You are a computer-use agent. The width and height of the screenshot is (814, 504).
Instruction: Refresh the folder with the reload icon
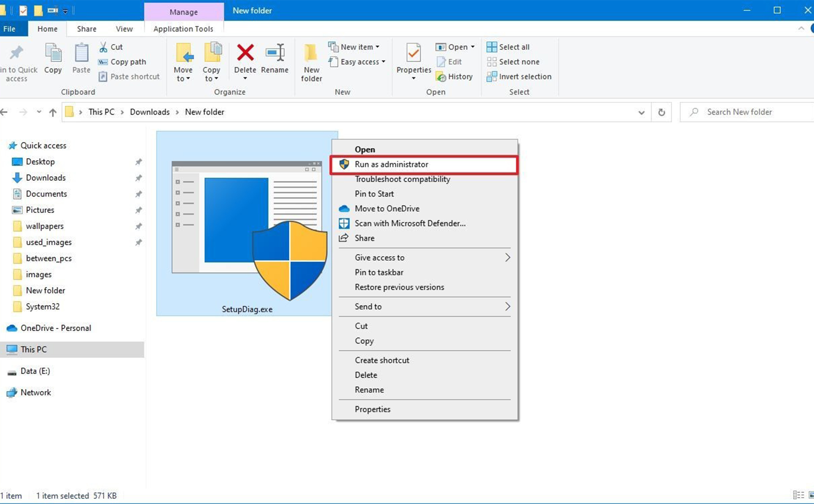(x=661, y=112)
